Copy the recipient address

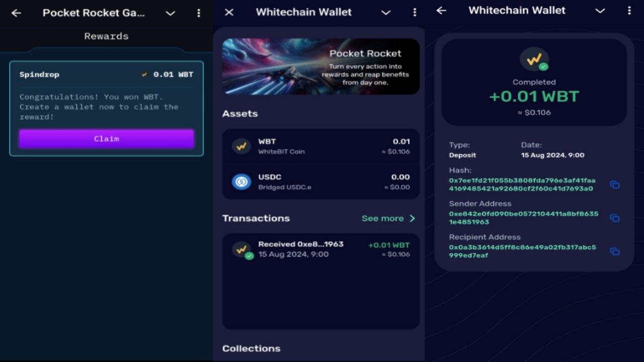[x=614, y=251]
